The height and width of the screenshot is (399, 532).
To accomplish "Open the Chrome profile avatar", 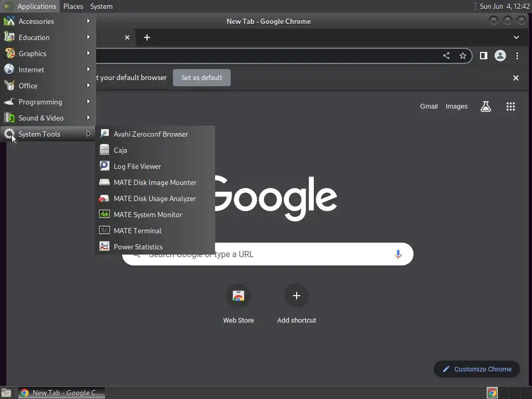I will [500, 56].
